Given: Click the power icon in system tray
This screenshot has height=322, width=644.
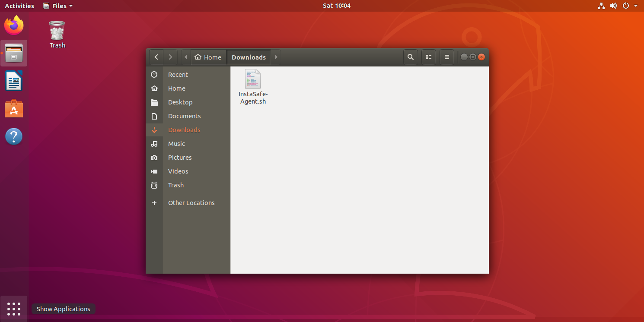Looking at the screenshot, I should (x=625, y=6).
